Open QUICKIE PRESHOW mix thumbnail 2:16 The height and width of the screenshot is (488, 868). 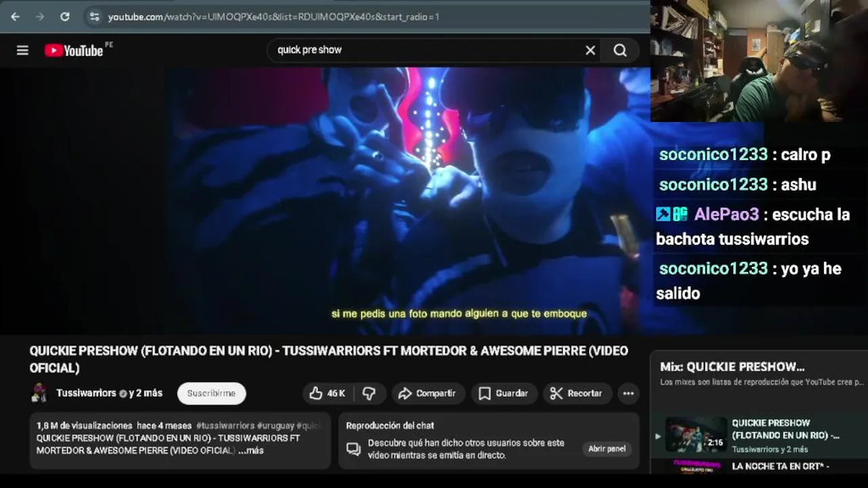696,434
